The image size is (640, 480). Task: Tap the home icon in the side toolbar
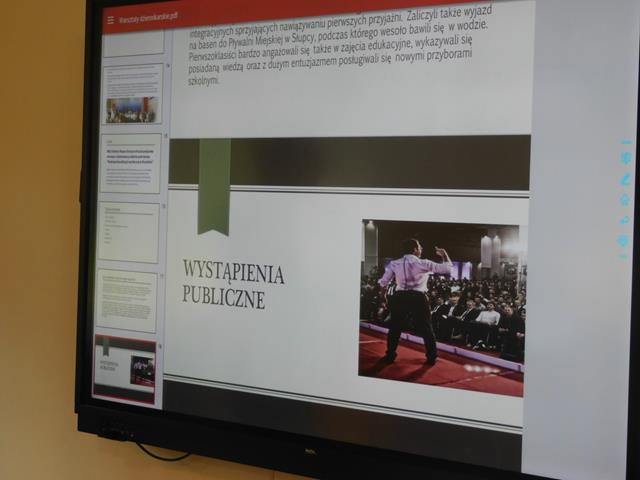(x=625, y=200)
